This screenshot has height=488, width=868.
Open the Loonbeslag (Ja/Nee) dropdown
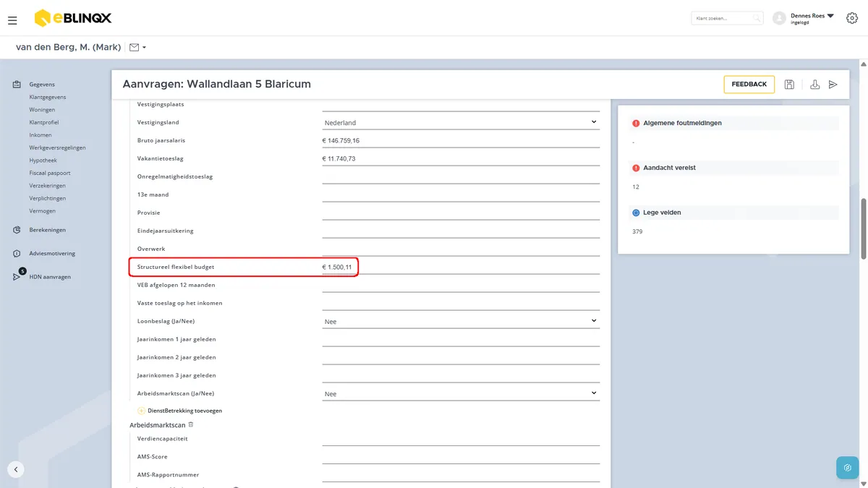pos(461,321)
